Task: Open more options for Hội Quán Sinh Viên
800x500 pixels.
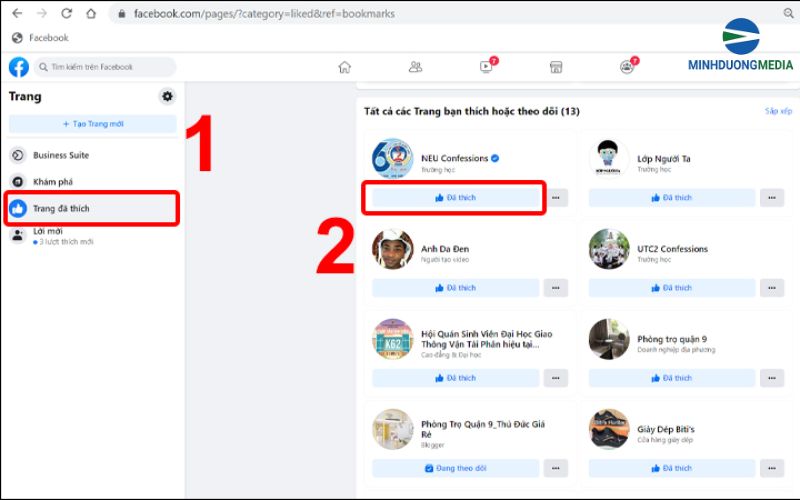Action: [x=556, y=378]
